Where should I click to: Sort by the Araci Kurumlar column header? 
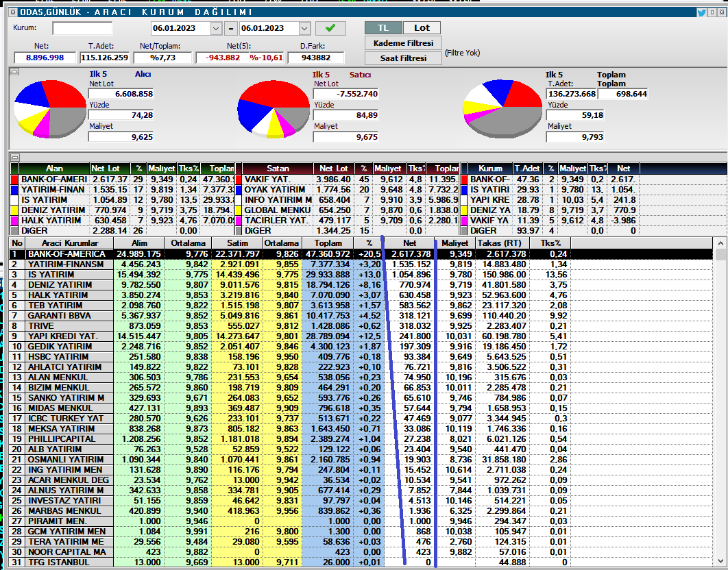tap(70, 243)
